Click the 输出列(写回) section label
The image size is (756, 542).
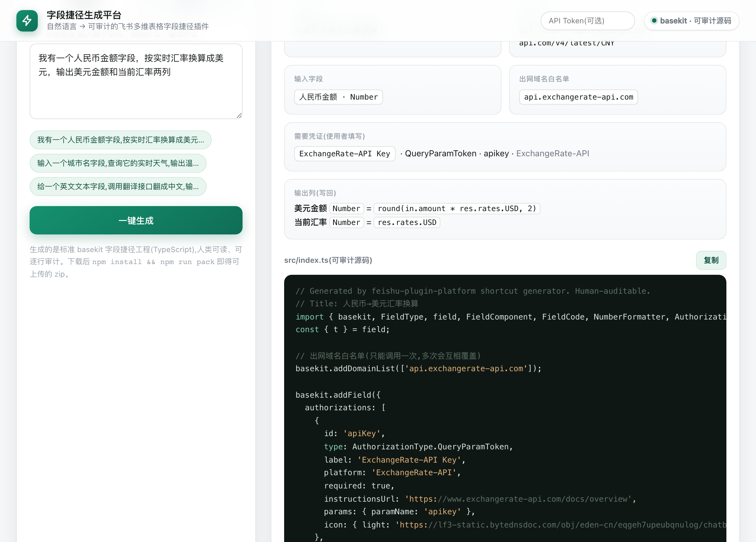pos(315,193)
